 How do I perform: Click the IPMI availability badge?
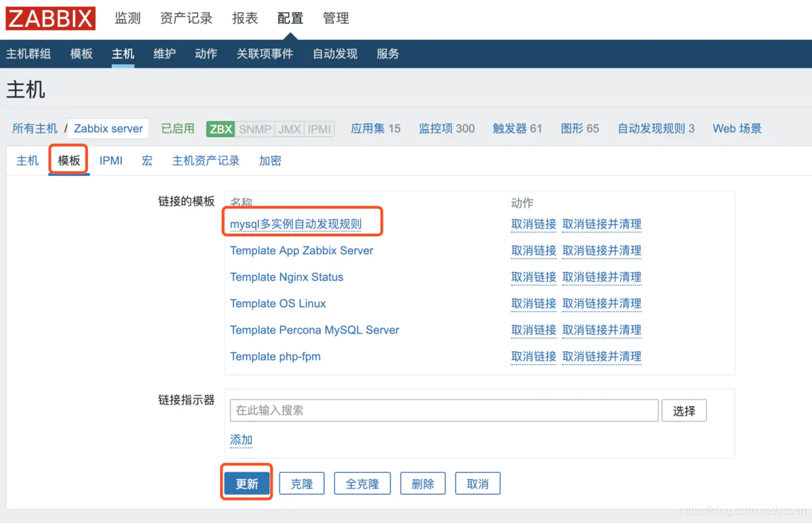pos(319,129)
